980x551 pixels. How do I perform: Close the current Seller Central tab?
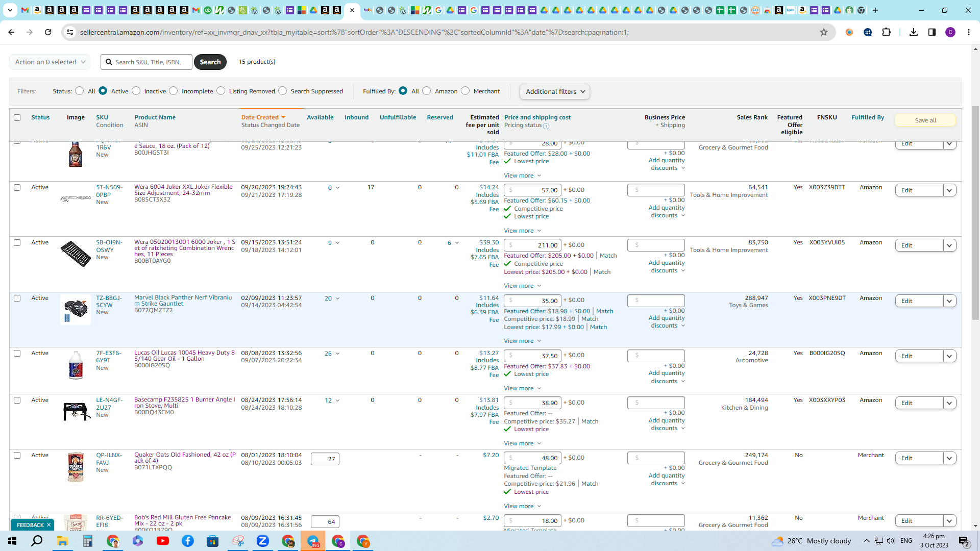point(352,10)
